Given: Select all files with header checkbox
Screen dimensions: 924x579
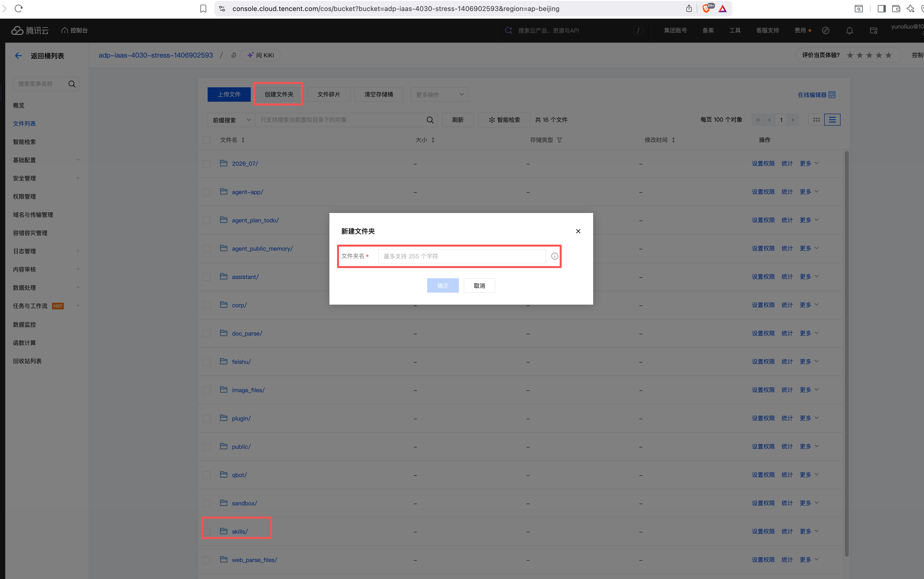Looking at the screenshot, I should point(207,140).
